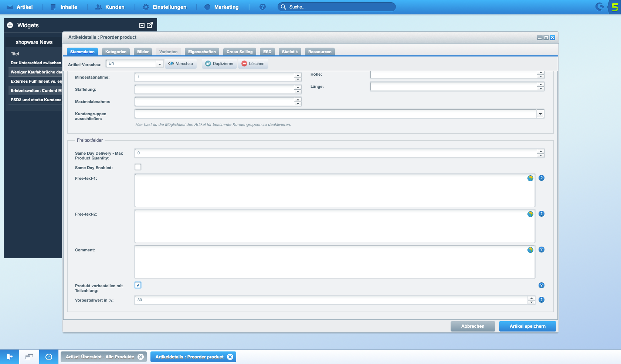The image size is (621, 364).
Task: Click the Suche search field
Action: 336,7
